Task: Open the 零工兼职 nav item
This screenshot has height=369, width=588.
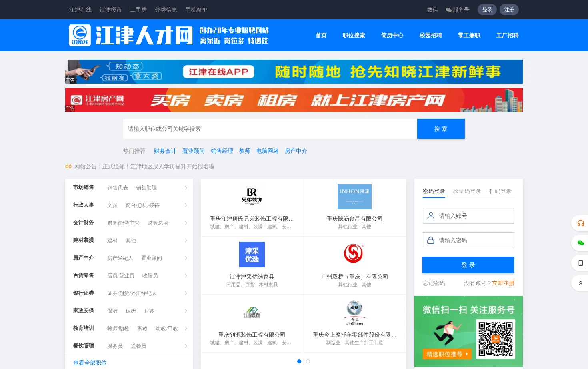Action: click(469, 35)
